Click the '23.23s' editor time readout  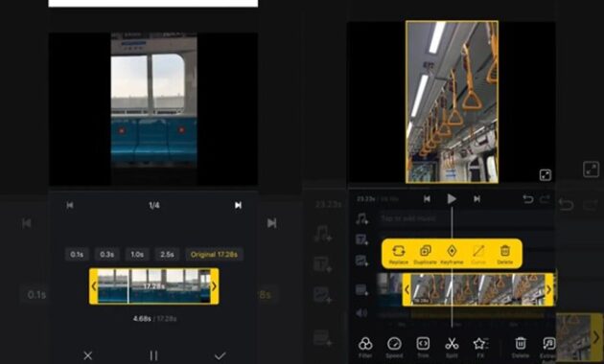(365, 199)
